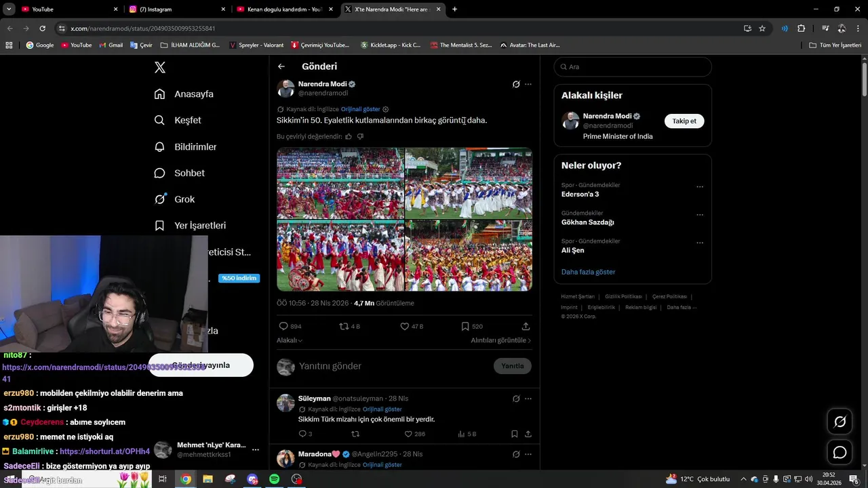This screenshot has height=488, width=868.
Task: Open options for Gökhan Sazdağı trend
Action: [x=700, y=215]
